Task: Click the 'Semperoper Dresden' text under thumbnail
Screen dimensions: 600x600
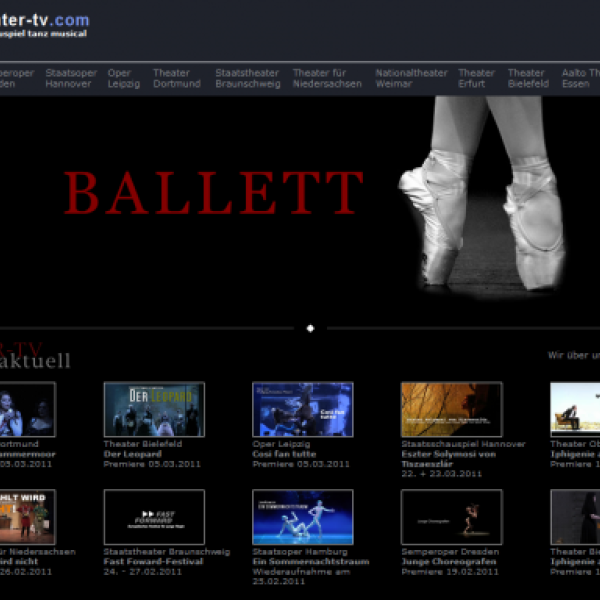Action: (450, 552)
